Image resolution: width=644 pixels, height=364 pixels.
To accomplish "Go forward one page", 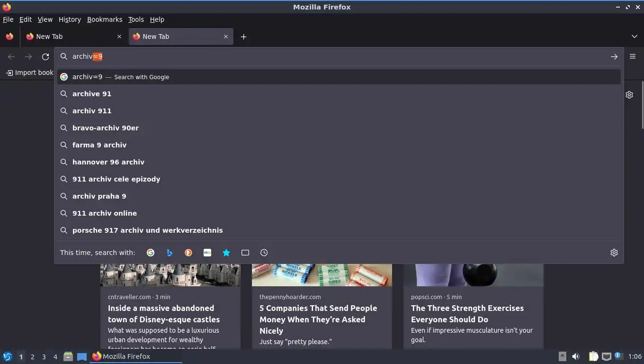I will [28, 56].
